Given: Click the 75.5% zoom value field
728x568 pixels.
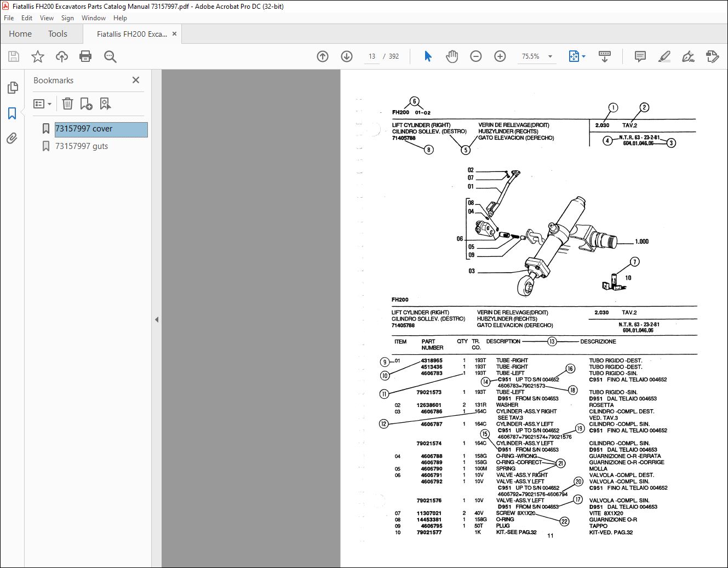Looking at the screenshot, I should 530,56.
